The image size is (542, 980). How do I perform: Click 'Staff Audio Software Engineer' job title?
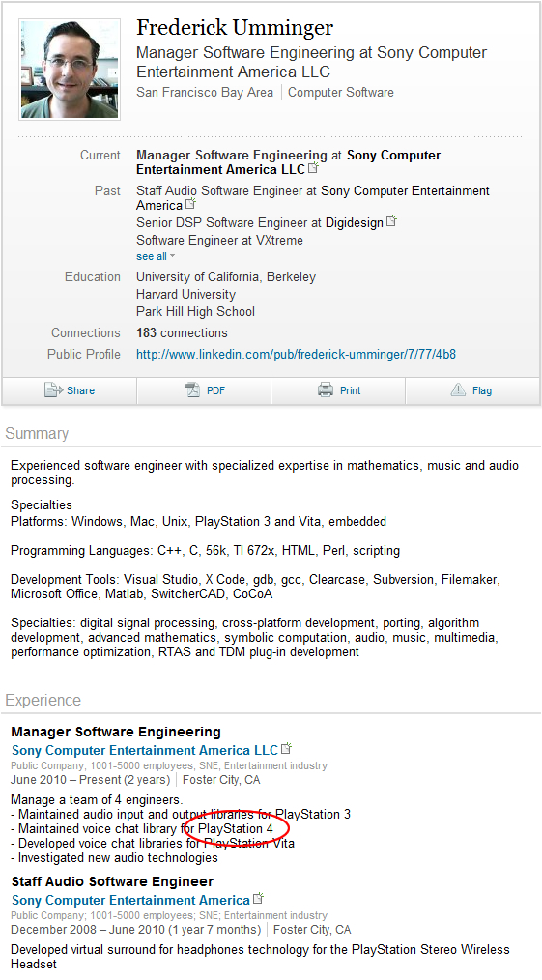[x=112, y=881]
